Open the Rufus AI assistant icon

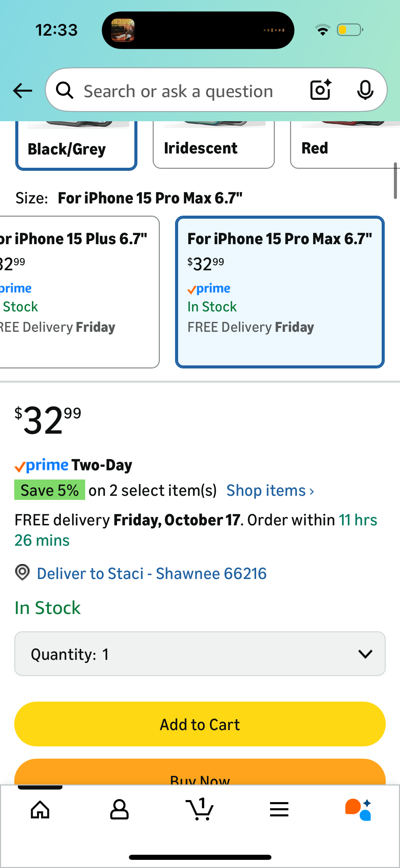[x=358, y=810]
